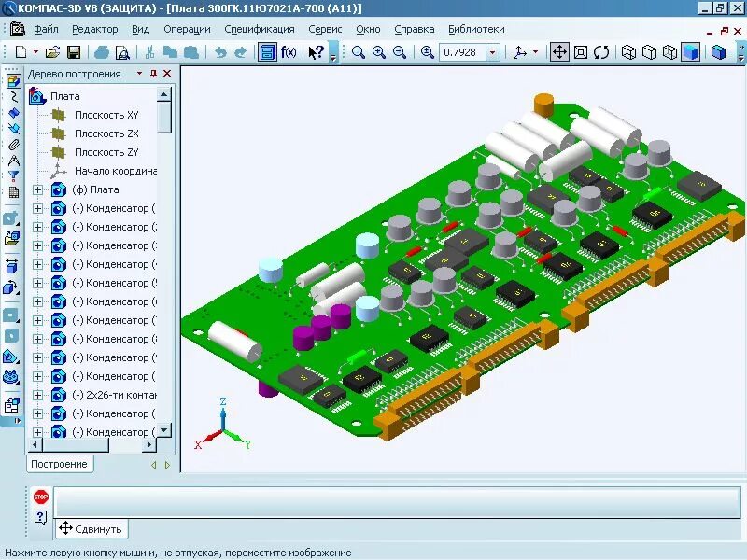Click the Redo arrow icon
The height and width of the screenshot is (560, 747).
pyautogui.click(x=241, y=52)
